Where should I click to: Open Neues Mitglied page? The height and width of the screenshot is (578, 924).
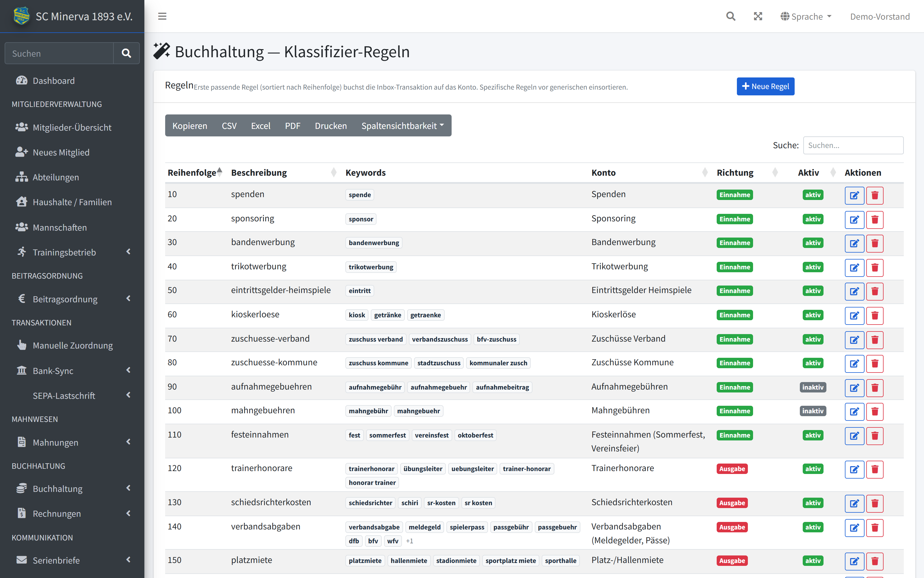(x=72, y=152)
